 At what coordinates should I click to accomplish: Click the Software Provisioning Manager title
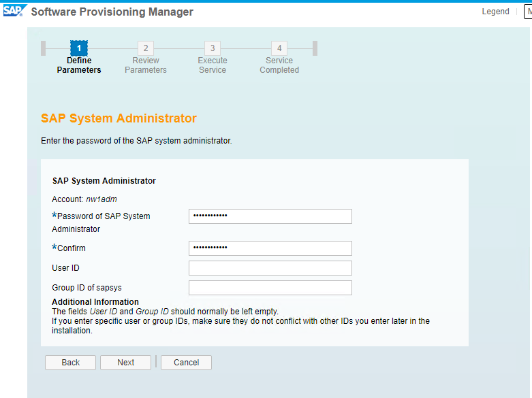tap(112, 12)
